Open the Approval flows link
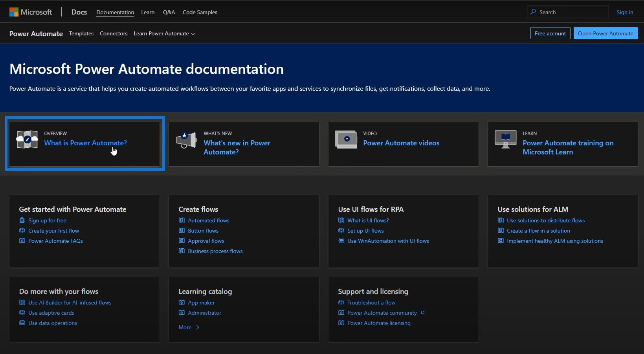The image size is (644, 354). [x=206, y=241]
